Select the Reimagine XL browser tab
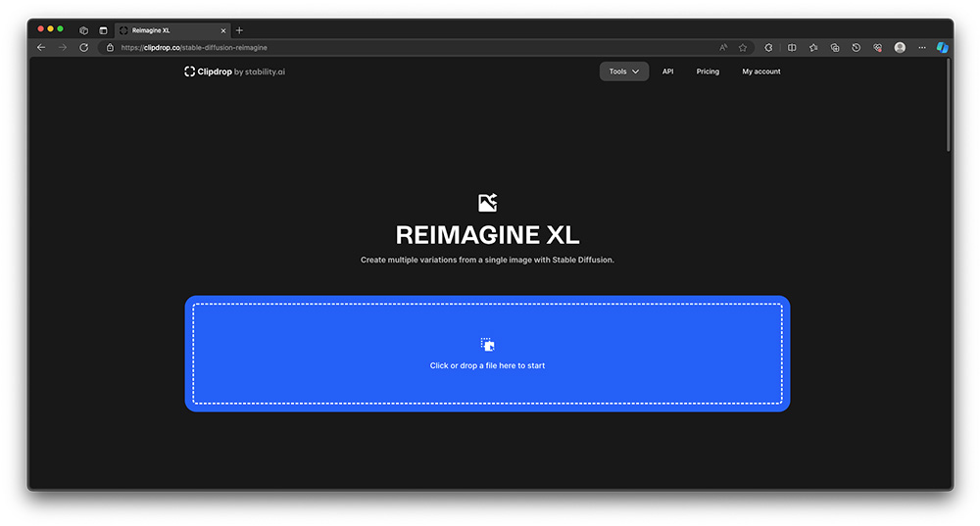 point(172,30)
